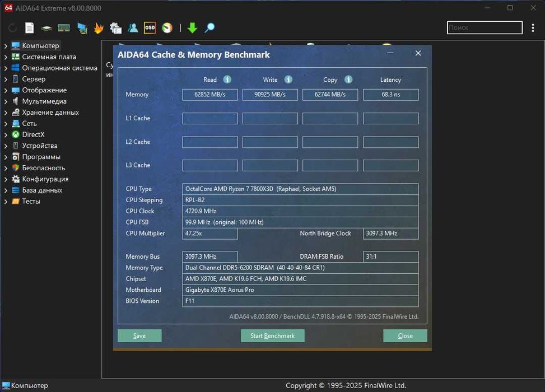Click the Компьютер monitor icon in tree
This screenshot has height=392, width=545.
[x=15, y=45]
